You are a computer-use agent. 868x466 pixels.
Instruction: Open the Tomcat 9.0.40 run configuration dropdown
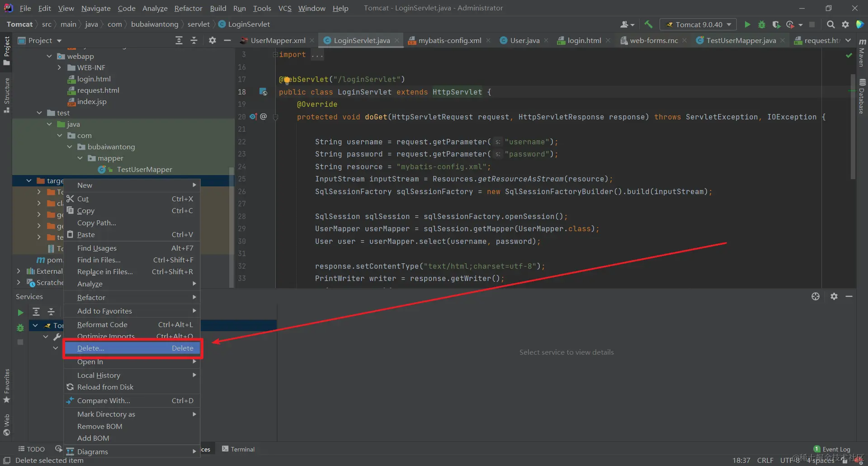click(698, 24)
